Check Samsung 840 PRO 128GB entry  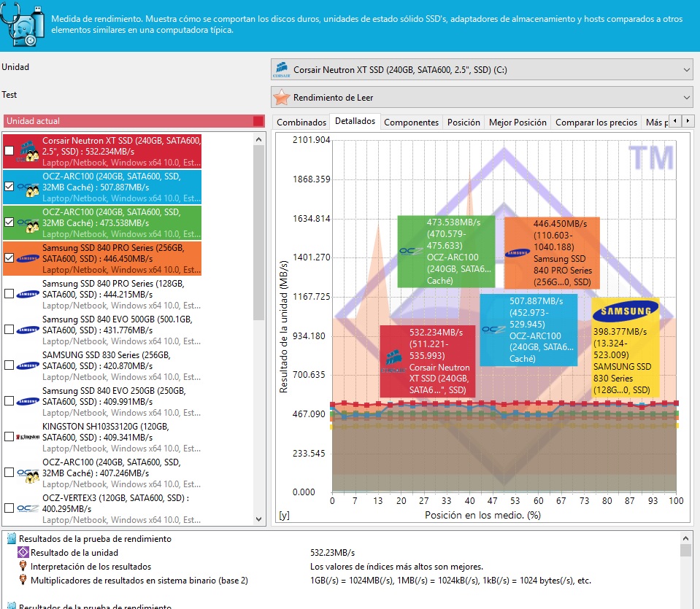click(9, 294)
